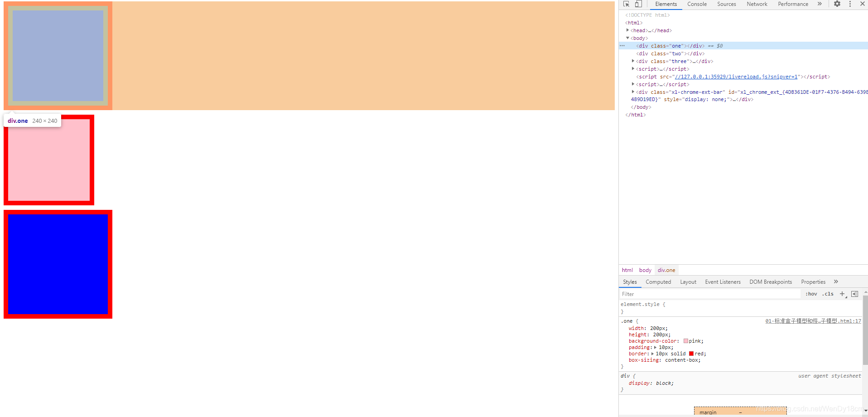Select div.one in the breadcrumb bar
This screenshot has width=868, height=417.
666,270
